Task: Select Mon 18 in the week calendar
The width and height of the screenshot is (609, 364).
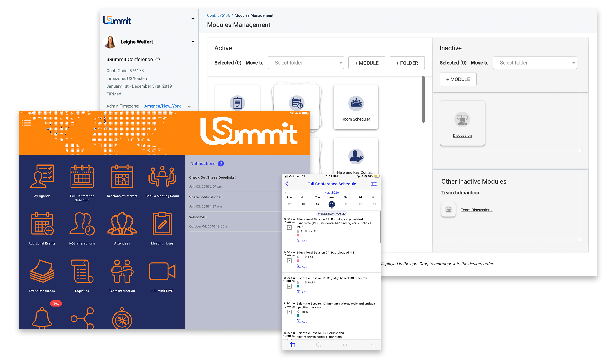Action: click(303, 204)
